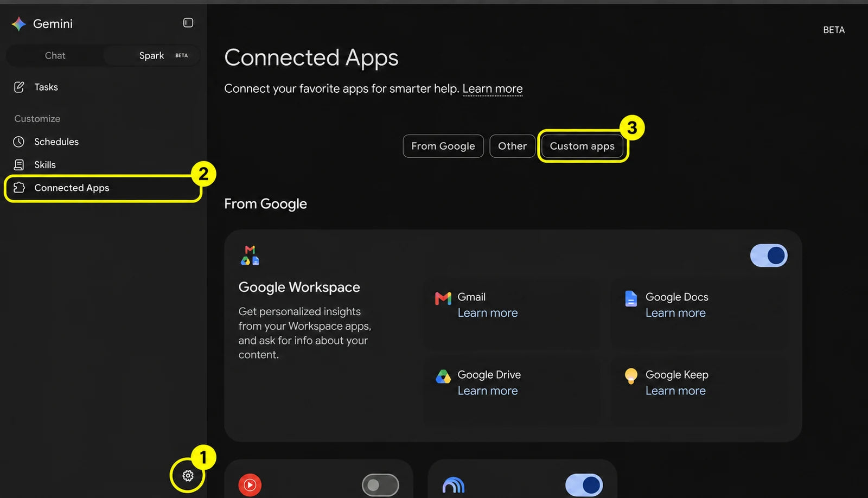This screenshot has width=868, height=498.
Task: Open Google Docs Learn more link
Action: pyautogui.click(x=675, y=313)
